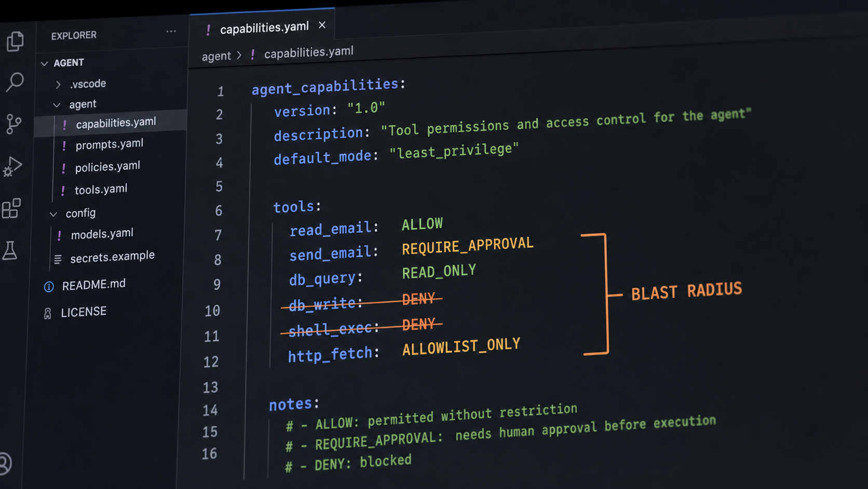
Task: Click the comment about ALLOW permitted
Action: pyautogui.click(x=431, y=417)
